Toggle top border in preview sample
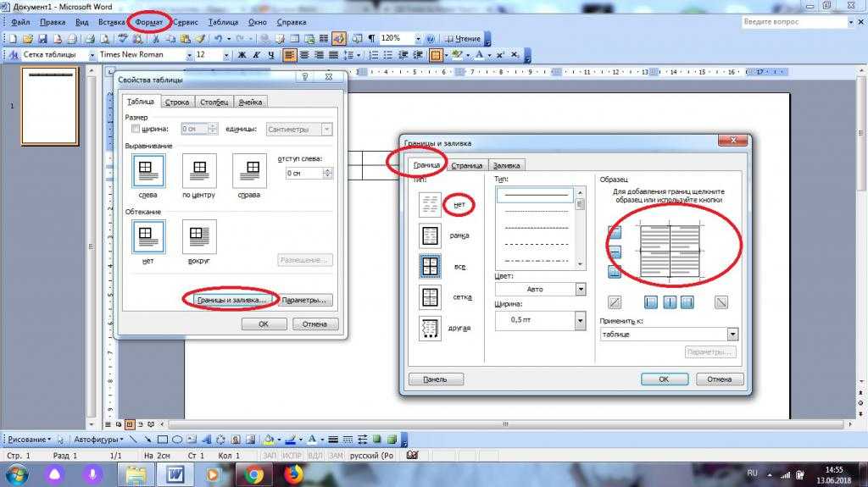This screenshot has height=487, width=868. (x=615, y=231)
